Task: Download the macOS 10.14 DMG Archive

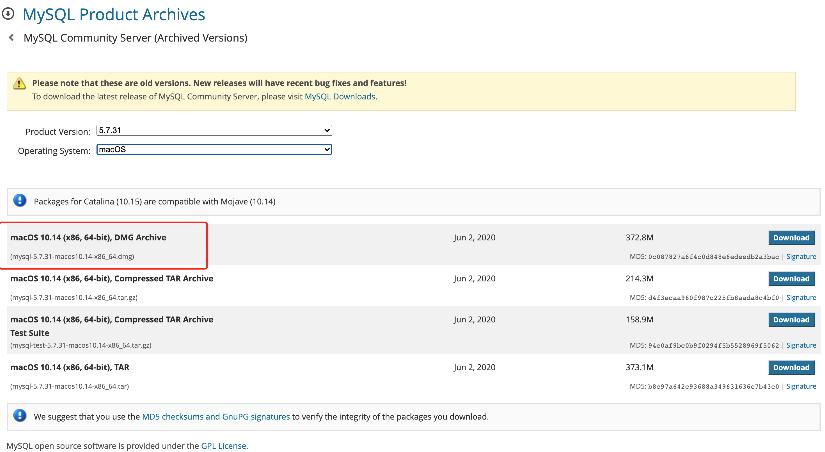Action: [x=791, y=238]
